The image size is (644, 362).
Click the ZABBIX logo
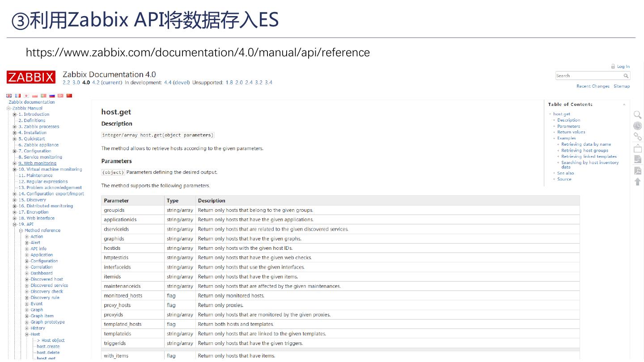pyautogui.click(x=31, y=77)
